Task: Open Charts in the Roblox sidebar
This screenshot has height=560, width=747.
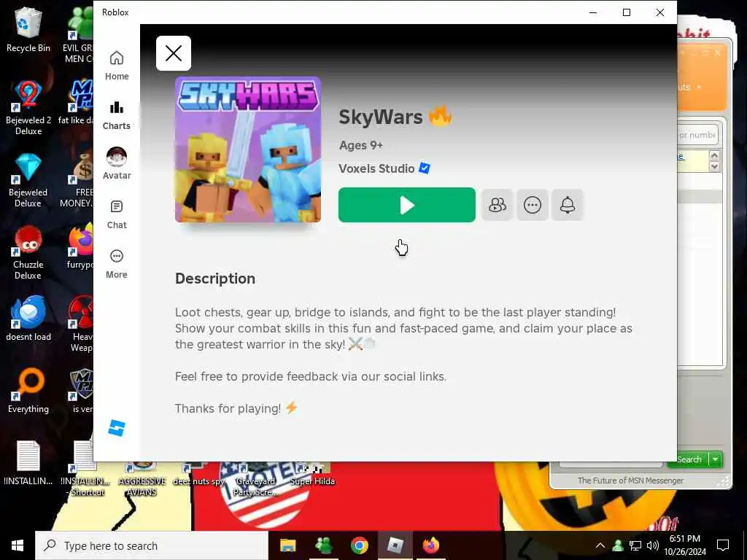Action: tap(117, 116)
